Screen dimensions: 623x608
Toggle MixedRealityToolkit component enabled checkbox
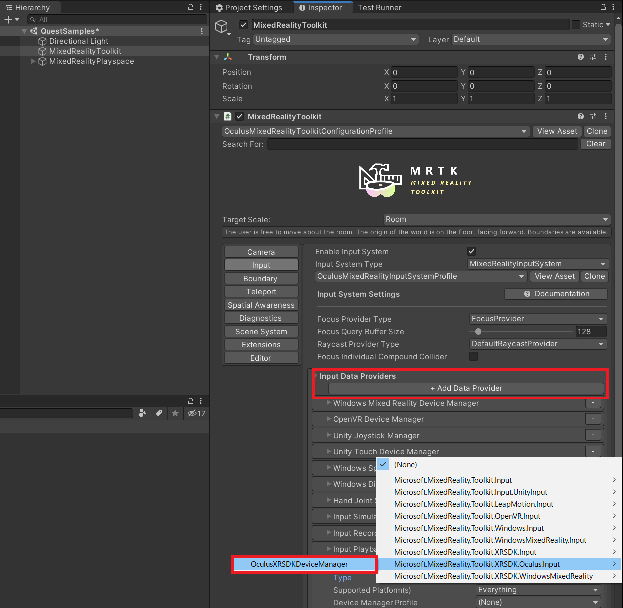tap(239, 116)
